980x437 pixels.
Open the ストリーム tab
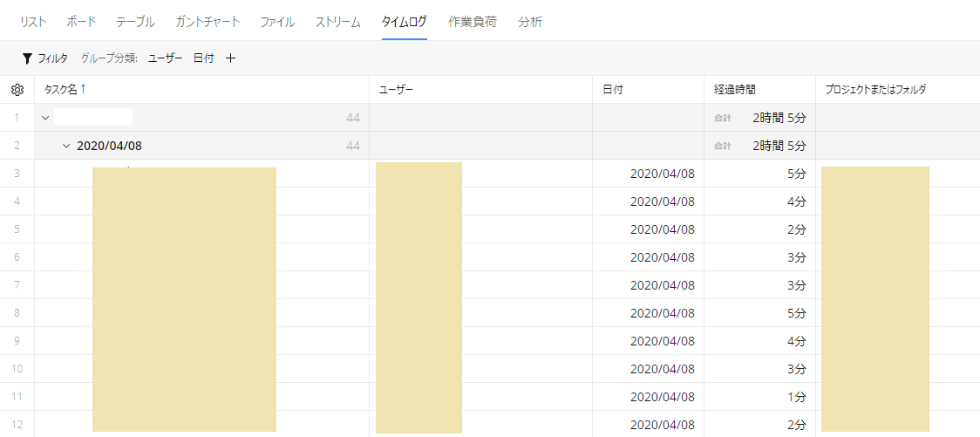click(337, 22)
